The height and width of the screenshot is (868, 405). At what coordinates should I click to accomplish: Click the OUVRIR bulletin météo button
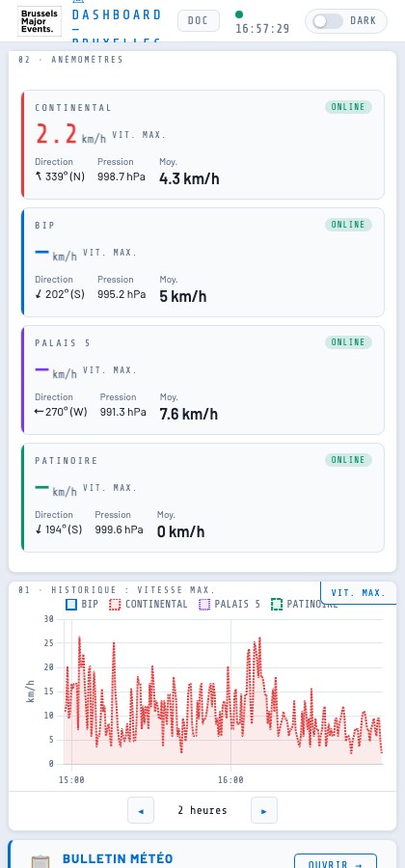coord(336,862)
